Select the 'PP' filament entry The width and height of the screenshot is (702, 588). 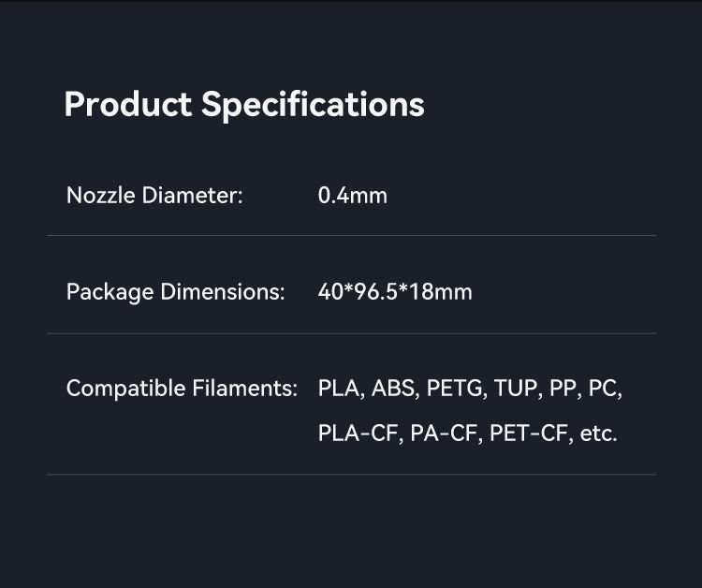click(x=563, y=389)
